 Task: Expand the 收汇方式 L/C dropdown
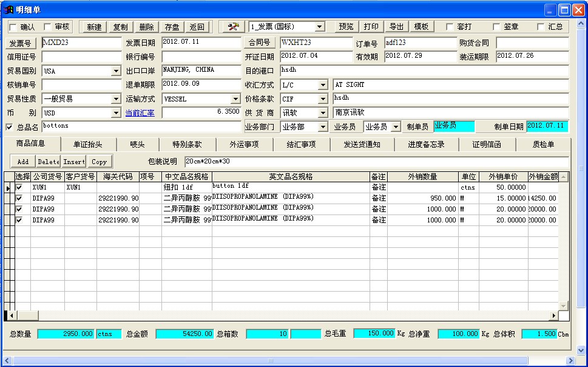click(323, 85)
